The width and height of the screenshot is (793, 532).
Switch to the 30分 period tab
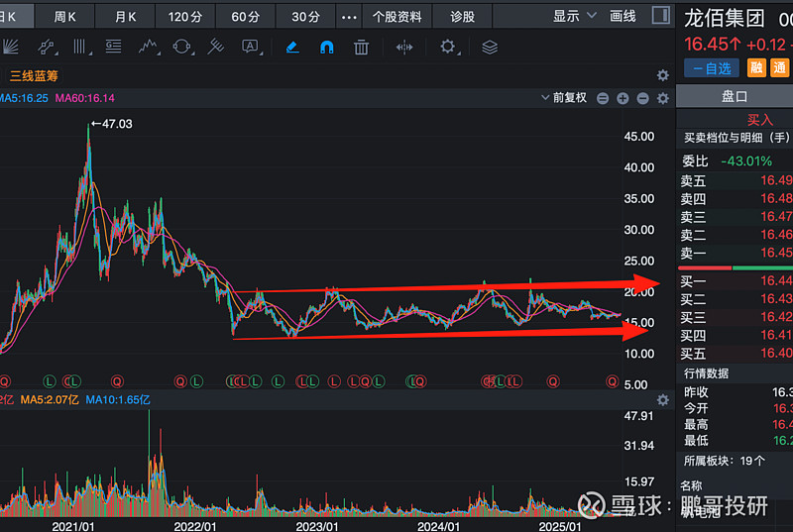pyautogui.click(x=305, y=17)
